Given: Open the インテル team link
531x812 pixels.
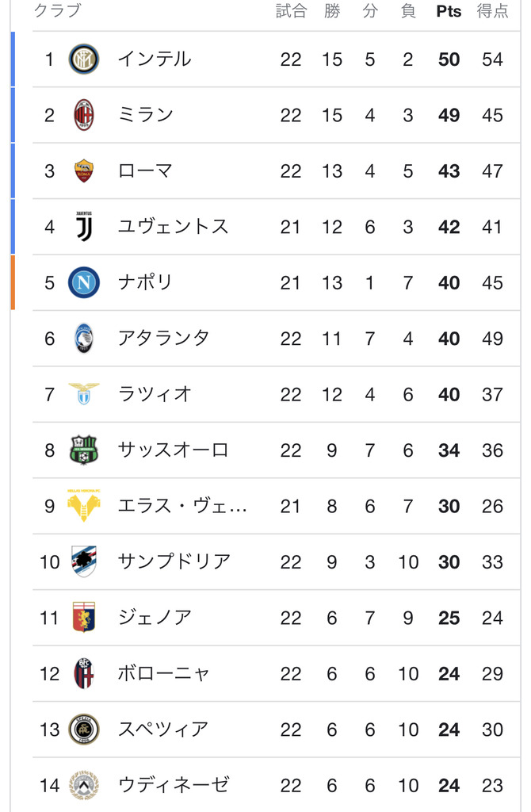Looking at the screenshot, I should coord(154,59).
